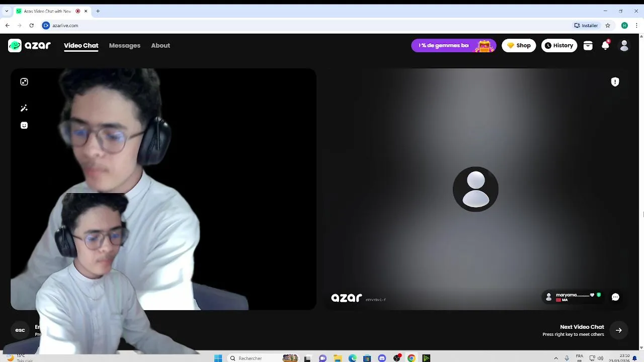Open Chrome profile H avatar
Viewport: 644px width, 362px height.
(x=624, y=25)
